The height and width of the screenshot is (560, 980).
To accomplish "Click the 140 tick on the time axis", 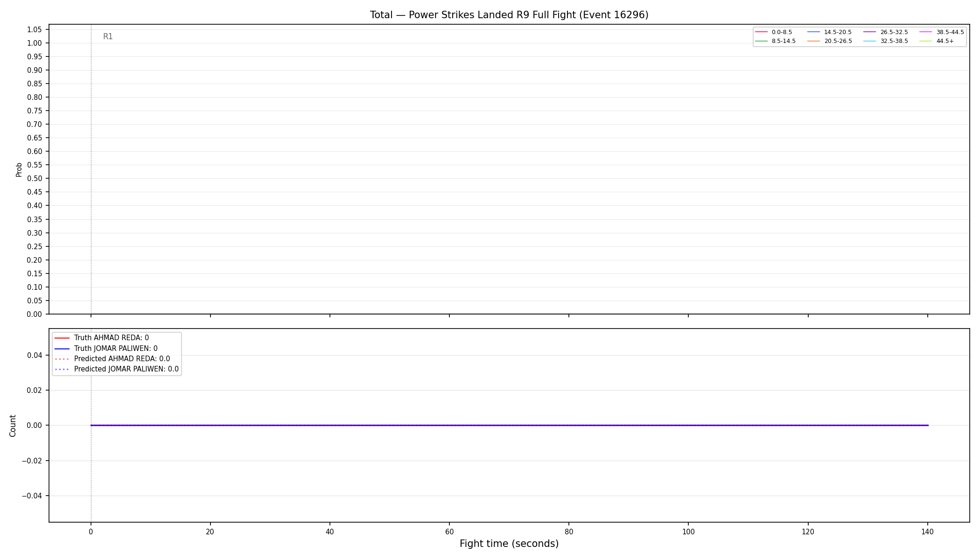I will (x=927, y=532).
